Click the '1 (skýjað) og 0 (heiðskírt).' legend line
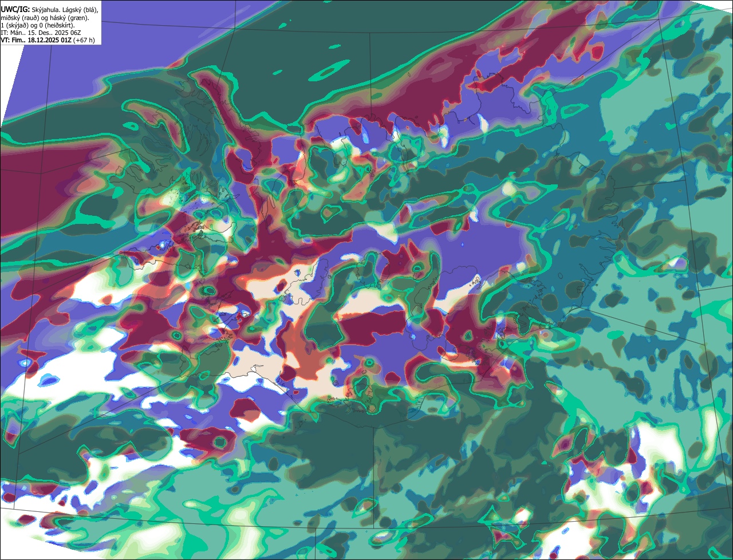733x560 pixels. pos(38,25)
